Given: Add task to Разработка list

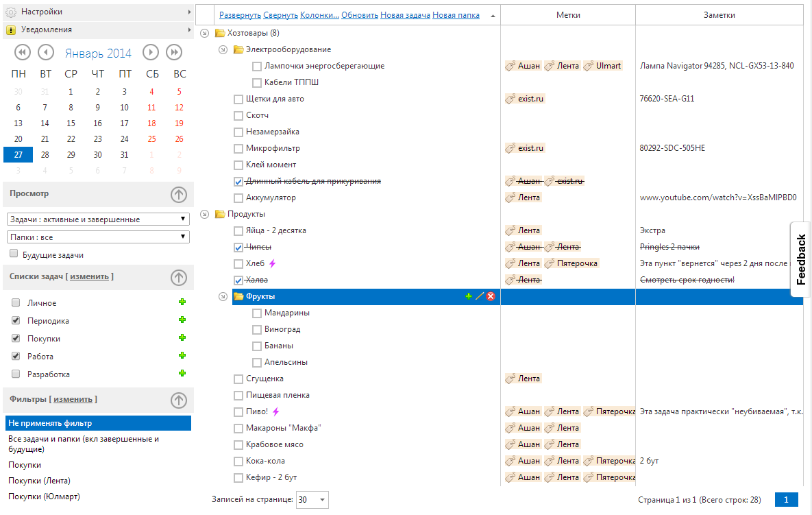Looking at the screenshot, I should [x=182, y=373].
